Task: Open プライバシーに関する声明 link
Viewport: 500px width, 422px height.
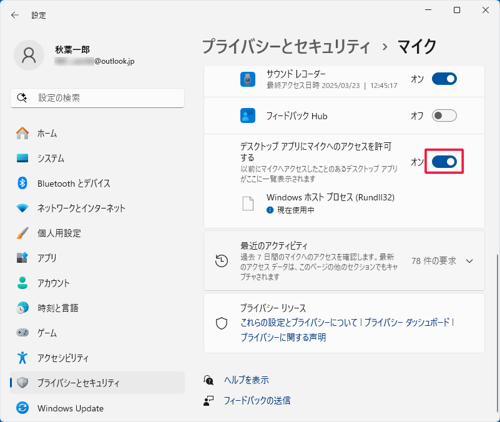Action: pyautogui.click(x=283, y=337)
